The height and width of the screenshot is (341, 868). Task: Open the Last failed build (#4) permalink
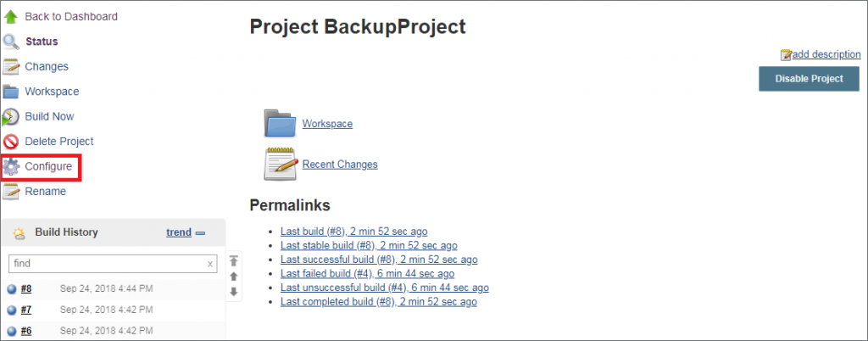coord(367,273)
